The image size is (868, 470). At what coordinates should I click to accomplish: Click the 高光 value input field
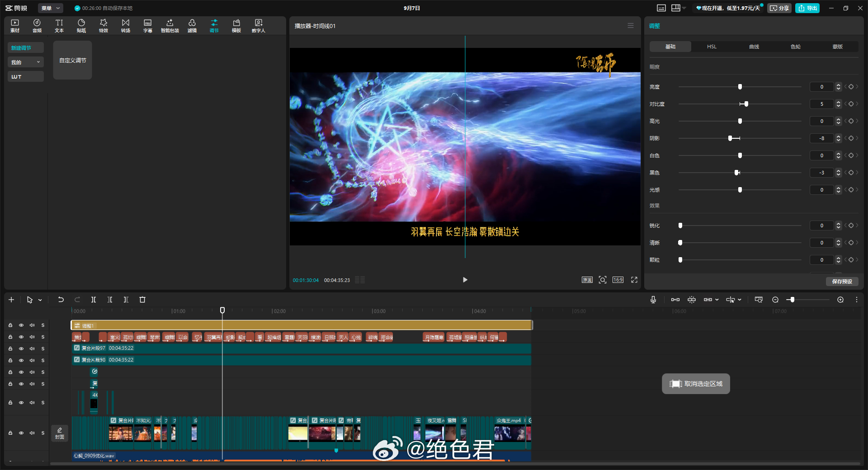pyautogui.click(x=822, y=121)
